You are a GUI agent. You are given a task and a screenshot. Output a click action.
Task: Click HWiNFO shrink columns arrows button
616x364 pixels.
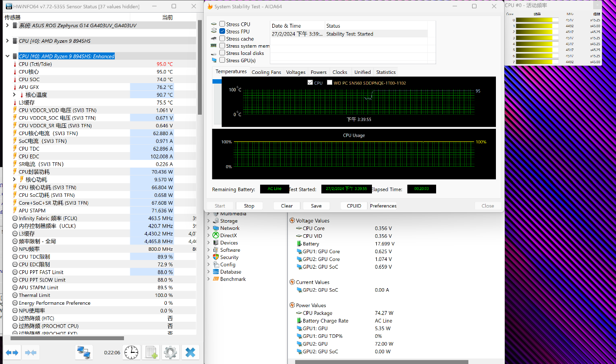coord(31,352)
